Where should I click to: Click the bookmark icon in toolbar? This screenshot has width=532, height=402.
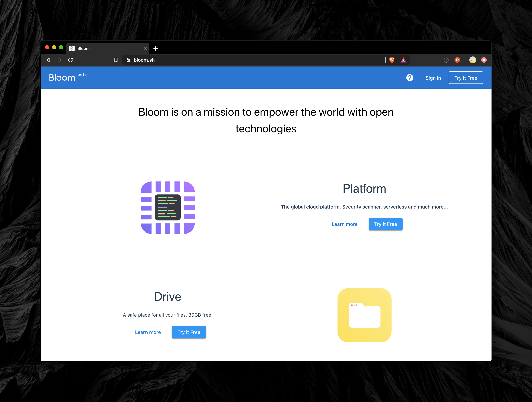116,60
